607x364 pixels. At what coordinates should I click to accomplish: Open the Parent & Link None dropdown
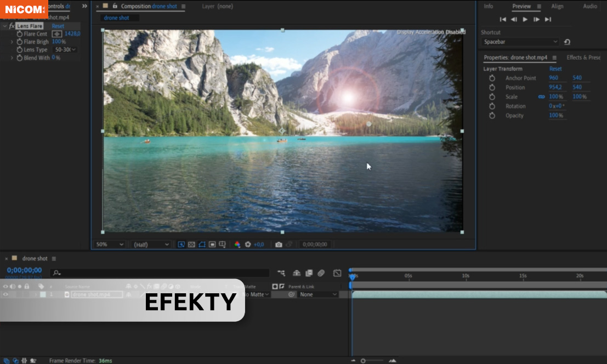pos(318,294)
